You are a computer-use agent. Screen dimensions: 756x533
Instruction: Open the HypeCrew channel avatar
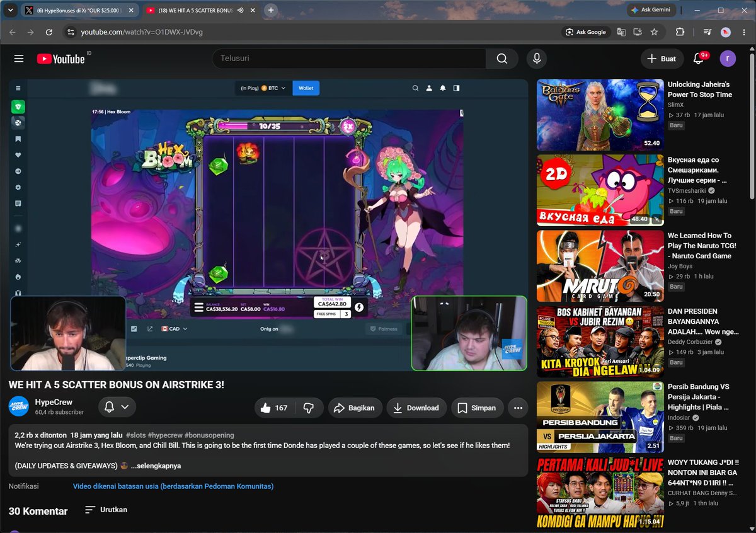point(19,406)
